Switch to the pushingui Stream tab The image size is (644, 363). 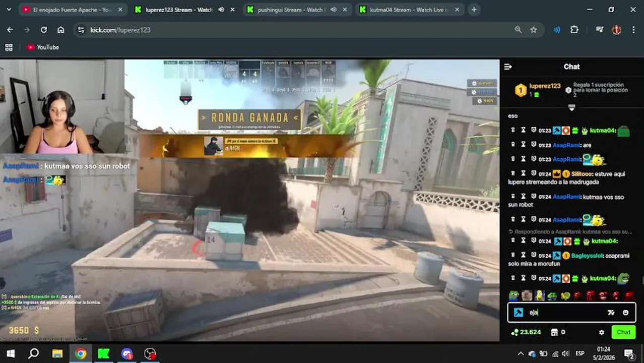tap(291, 10)
